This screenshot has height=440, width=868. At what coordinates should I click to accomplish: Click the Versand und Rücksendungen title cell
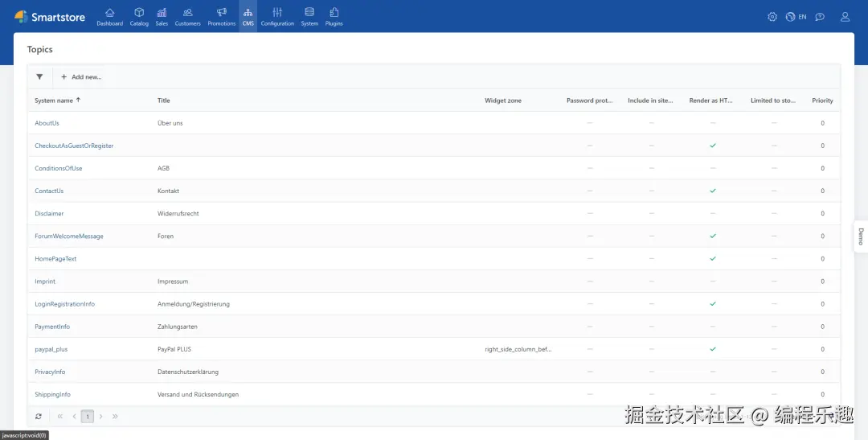click(x=199, y=395)
